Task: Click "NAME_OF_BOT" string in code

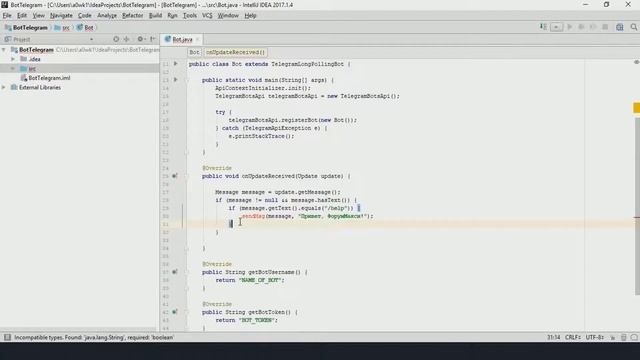Action: pos(261,280)
